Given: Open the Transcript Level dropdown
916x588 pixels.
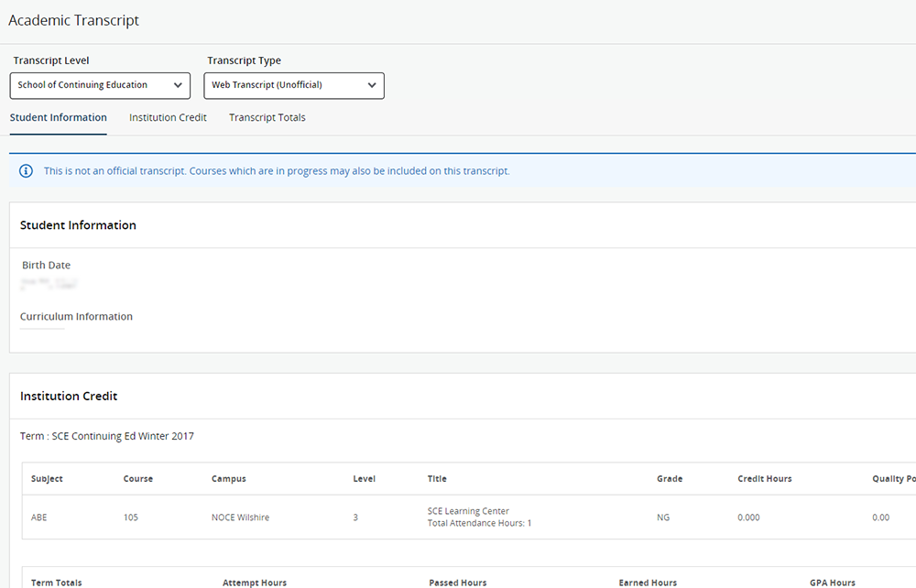Looking at the screenshot, I should (100, 85).
